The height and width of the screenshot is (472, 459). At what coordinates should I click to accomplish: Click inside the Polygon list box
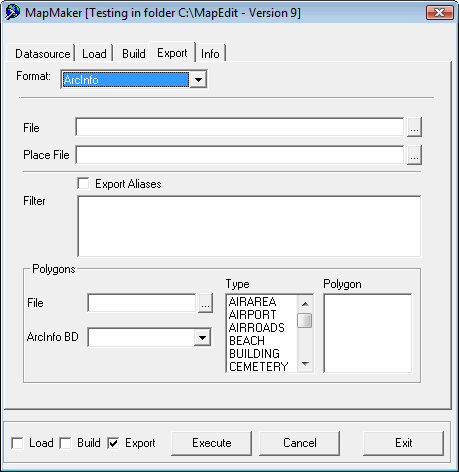[368, 333]
